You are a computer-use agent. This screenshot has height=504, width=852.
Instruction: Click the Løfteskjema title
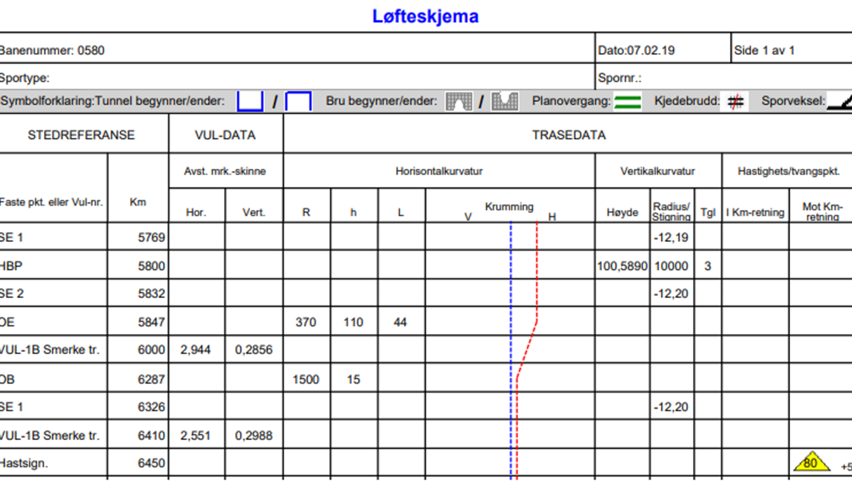tap(425, 16)
